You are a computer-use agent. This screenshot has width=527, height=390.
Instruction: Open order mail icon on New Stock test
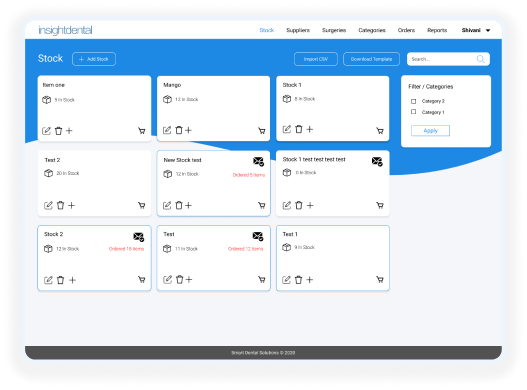[x=258, y=161]
